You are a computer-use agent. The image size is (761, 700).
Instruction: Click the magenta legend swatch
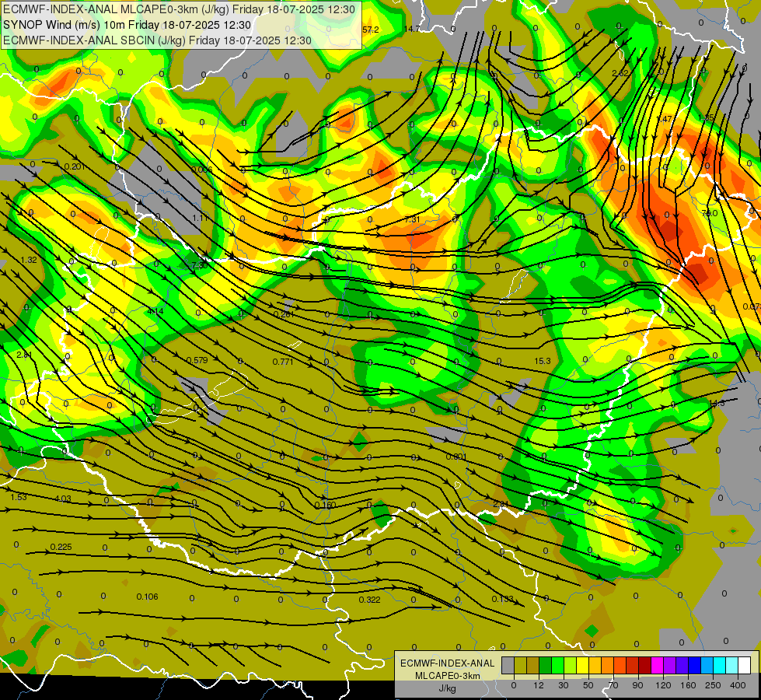pos(658,665)
